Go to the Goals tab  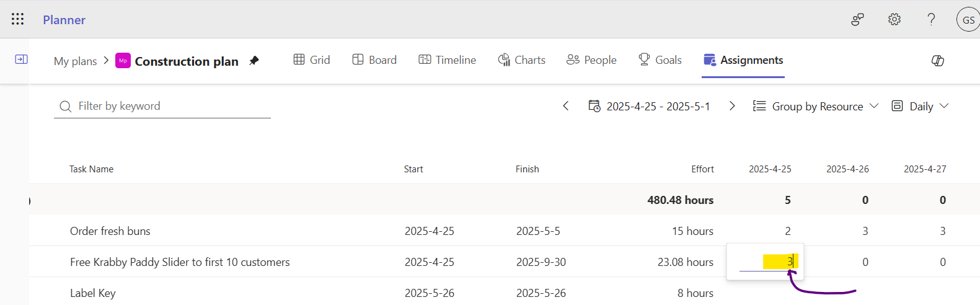[660, 60]
